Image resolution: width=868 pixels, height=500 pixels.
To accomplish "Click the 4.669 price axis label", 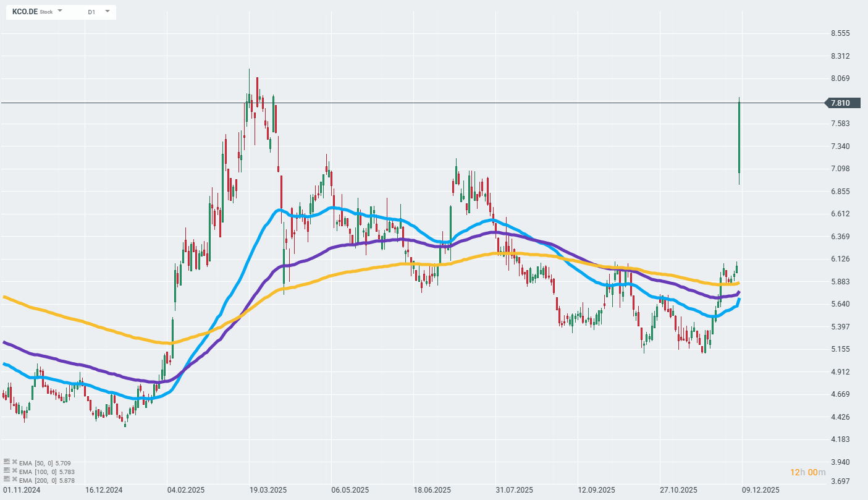I will (x=841, y=394).
